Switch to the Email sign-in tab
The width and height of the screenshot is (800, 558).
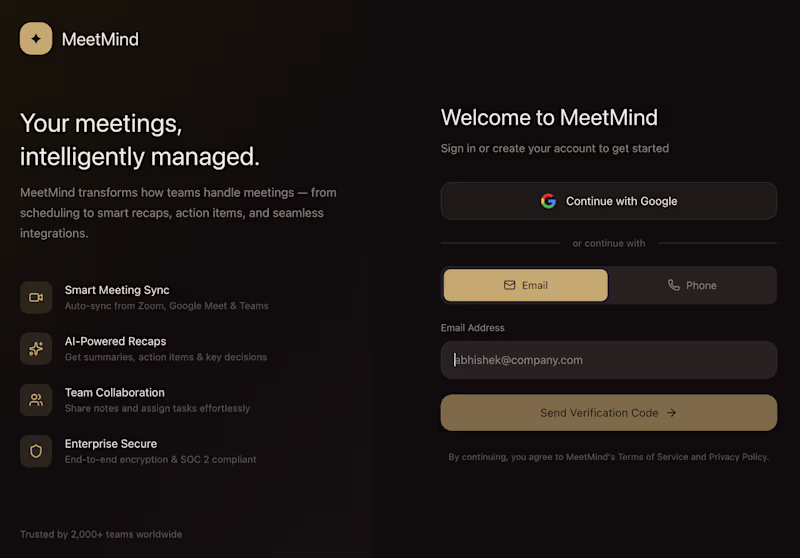pos(525,285)
